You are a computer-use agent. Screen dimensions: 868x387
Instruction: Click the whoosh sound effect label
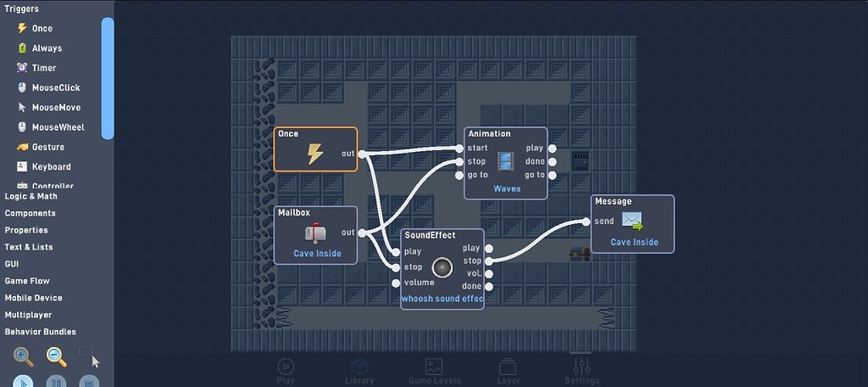coord(442,299)
